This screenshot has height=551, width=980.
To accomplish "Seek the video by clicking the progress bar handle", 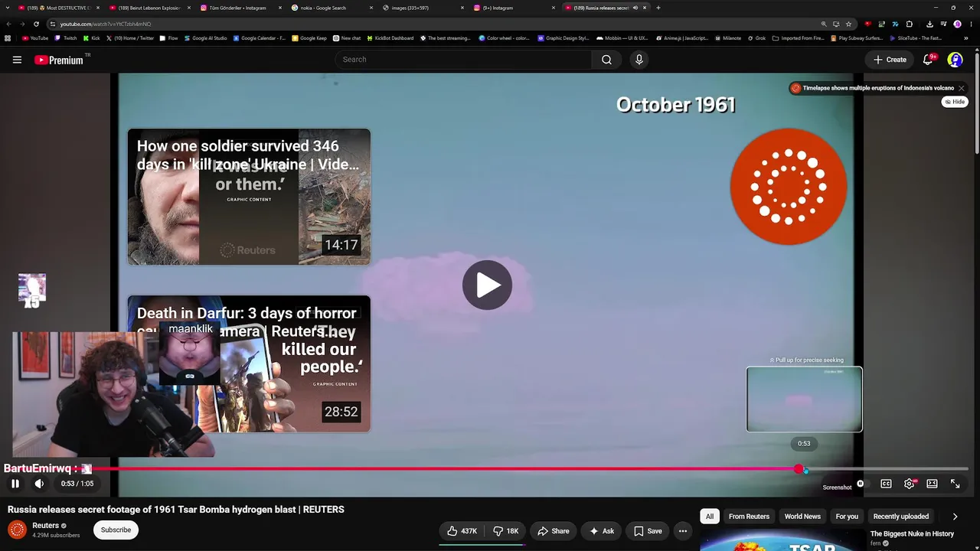I will click(799, 468).
